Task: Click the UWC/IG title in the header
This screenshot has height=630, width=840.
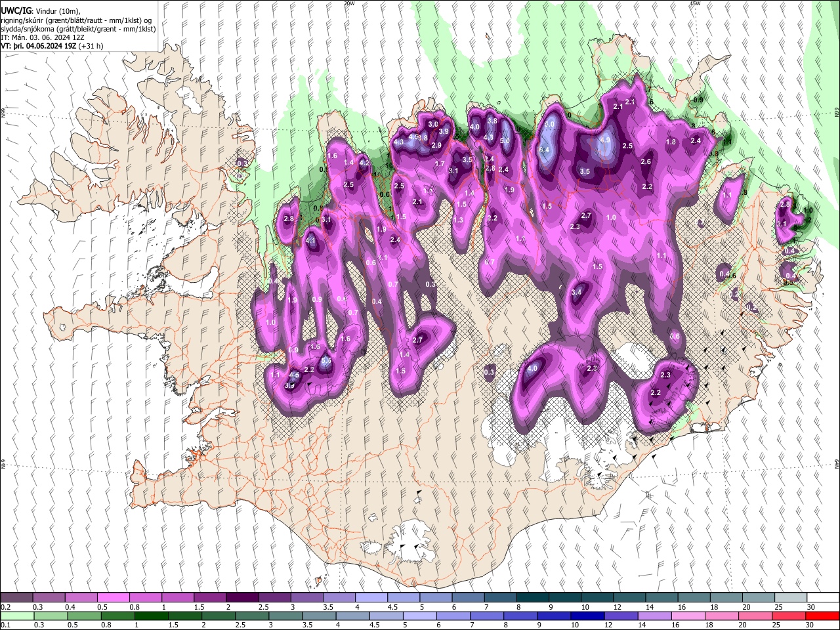Action: click(x=15, y=11)
